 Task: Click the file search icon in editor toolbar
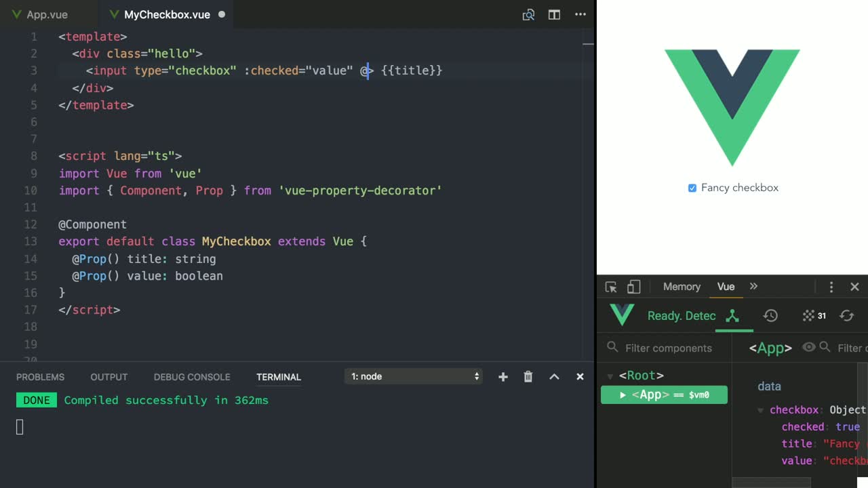click(528, 14)
